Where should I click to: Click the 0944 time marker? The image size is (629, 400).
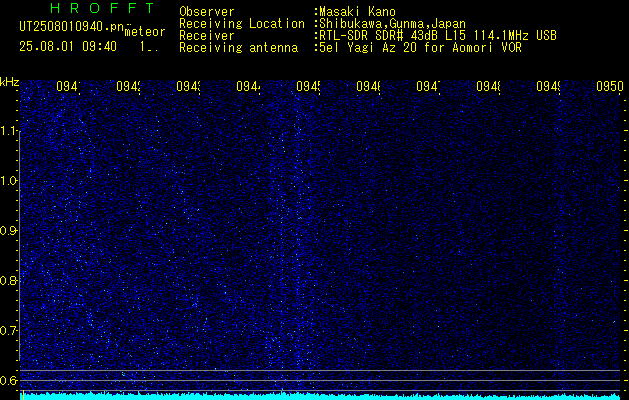[x=248, y=86]
